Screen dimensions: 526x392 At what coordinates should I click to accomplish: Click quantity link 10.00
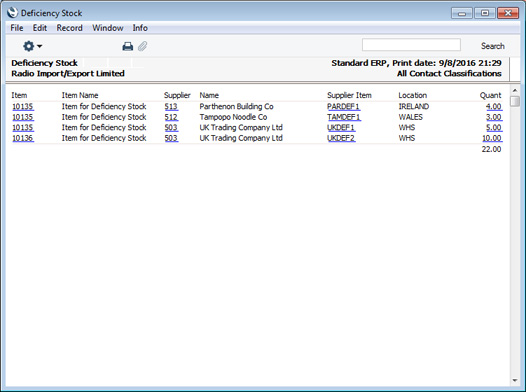click(492, 138)
